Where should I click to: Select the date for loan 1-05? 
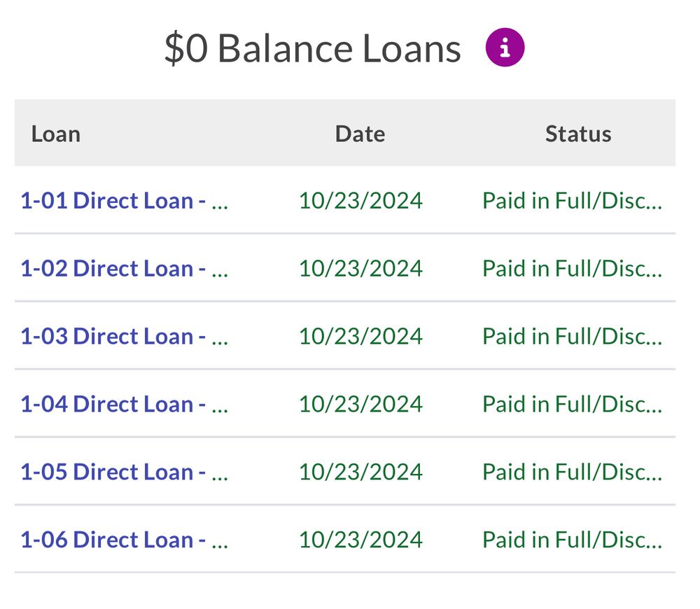pos(360,472)
